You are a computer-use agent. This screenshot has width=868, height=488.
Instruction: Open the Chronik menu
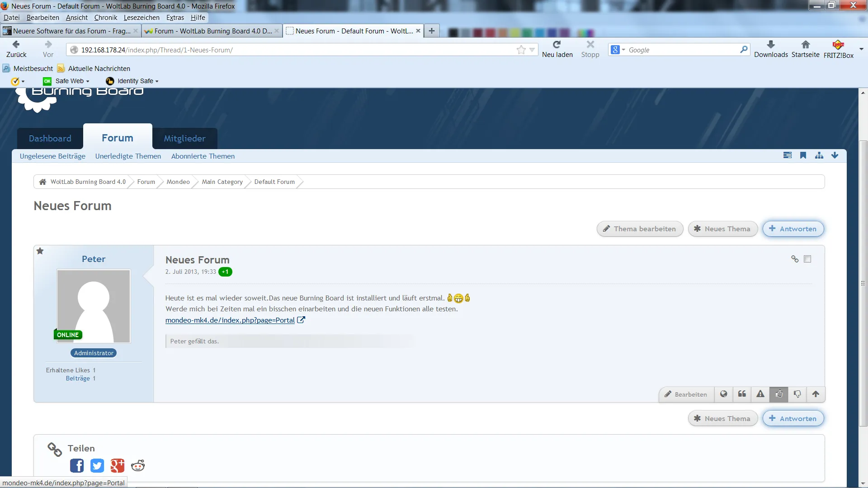click(106, 18)
